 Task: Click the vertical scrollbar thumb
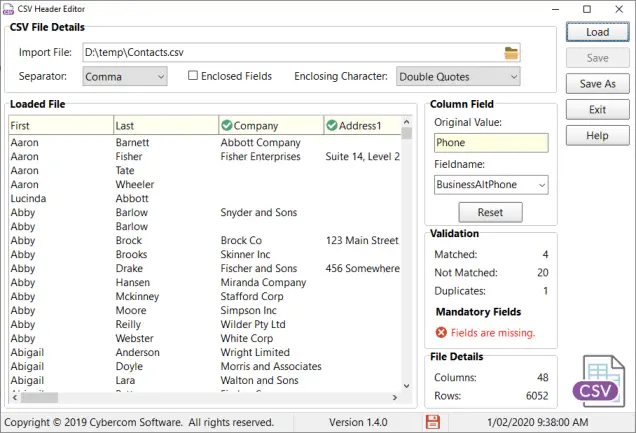pos(406,133)
